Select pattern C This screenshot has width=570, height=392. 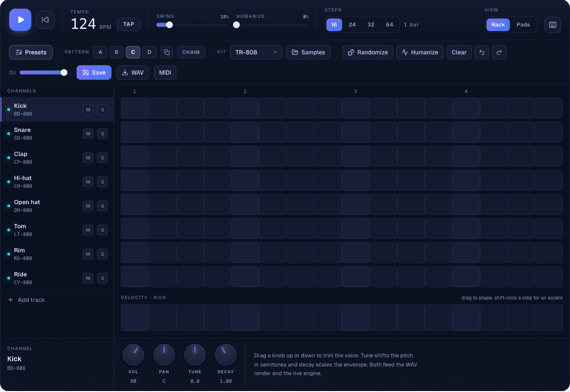tap(133, 52)
